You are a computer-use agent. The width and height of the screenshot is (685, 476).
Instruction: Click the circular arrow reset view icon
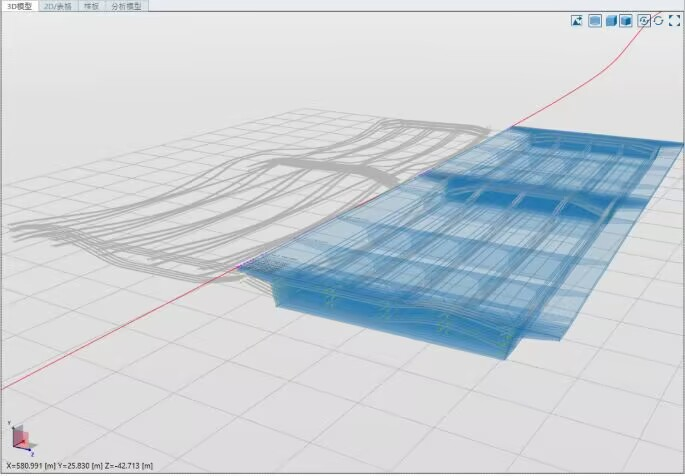[x=658, y=20]
